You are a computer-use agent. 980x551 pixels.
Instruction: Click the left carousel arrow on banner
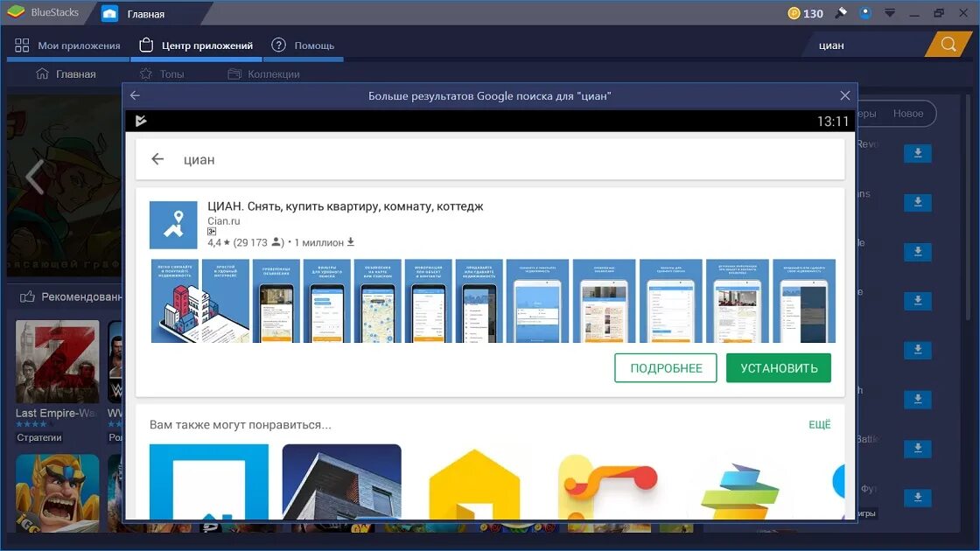click(x=35, y=177)
